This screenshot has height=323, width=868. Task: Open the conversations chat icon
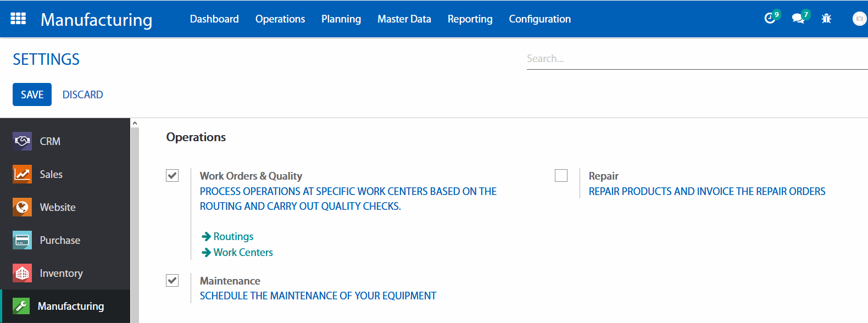pos(798,19)
